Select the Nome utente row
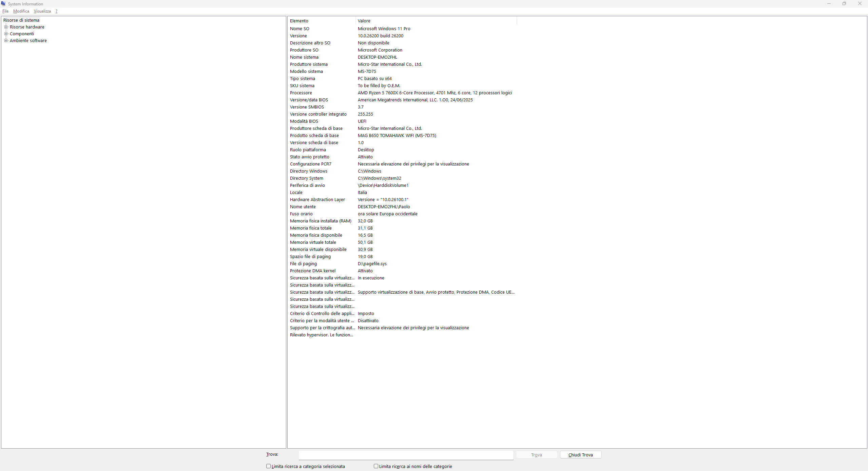Viewport: 868px width, 471px height. pos(402,207)
